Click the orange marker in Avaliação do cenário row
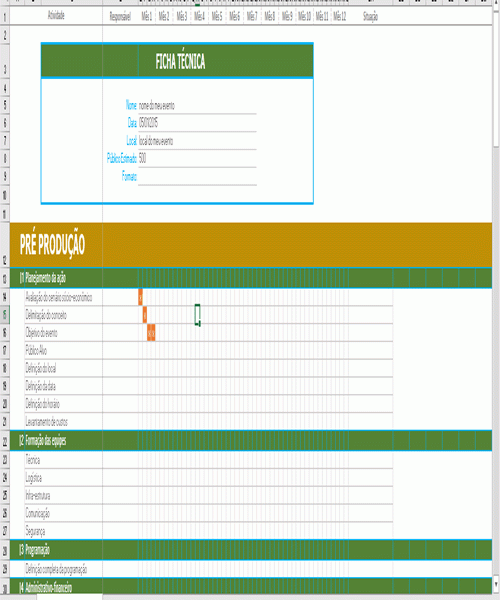500x600 pixels. coord(140,297)
